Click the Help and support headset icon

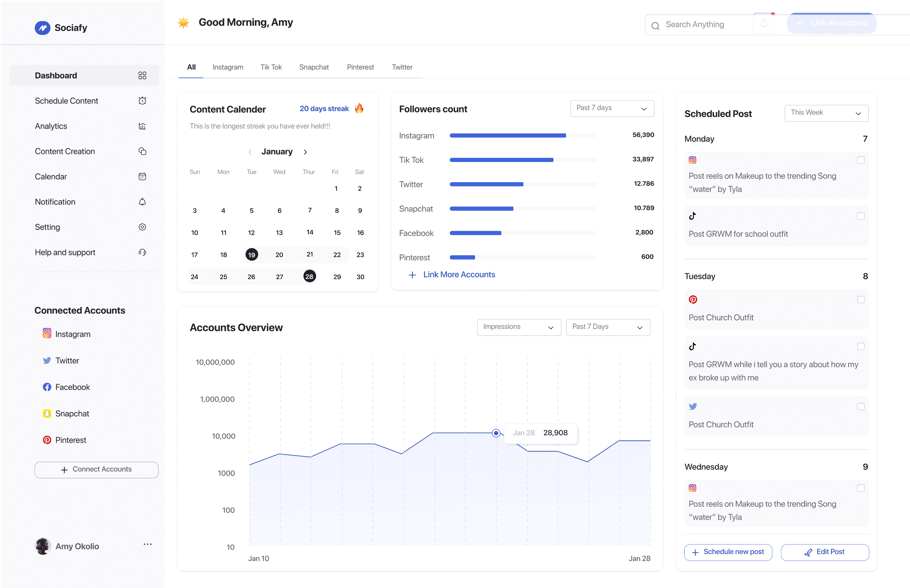click(x=142, y=252)
